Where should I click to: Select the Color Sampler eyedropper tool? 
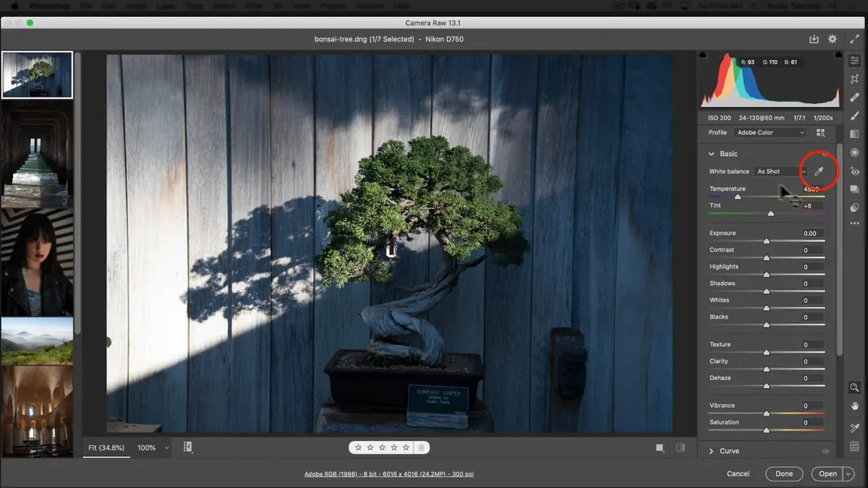point(855,428)
